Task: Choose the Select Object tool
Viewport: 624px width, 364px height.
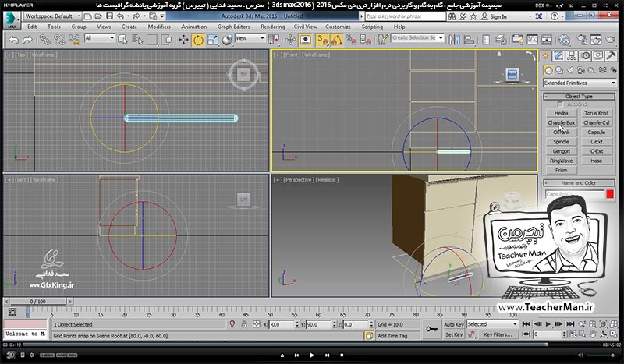Action: [122, 40]
